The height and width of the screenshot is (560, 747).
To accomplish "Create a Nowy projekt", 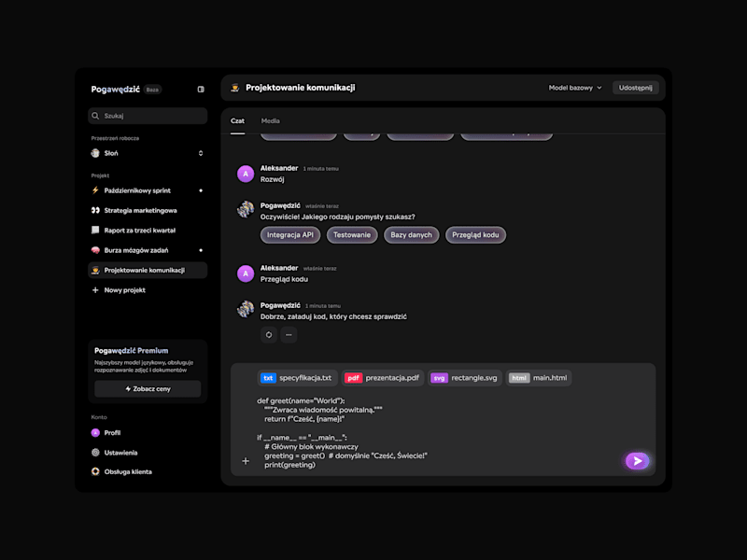I will 148,290.
